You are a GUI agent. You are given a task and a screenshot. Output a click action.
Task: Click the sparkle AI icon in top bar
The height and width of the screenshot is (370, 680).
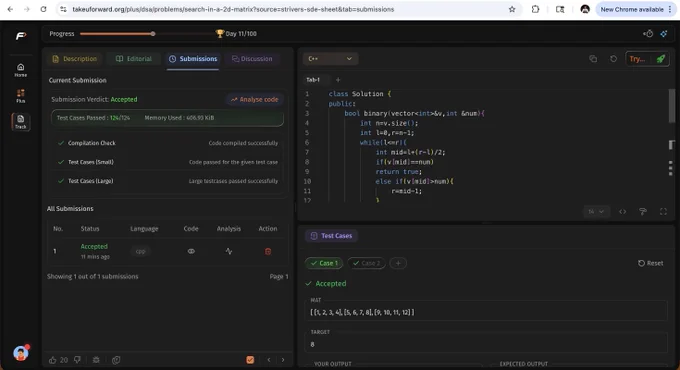pos(664,34)
